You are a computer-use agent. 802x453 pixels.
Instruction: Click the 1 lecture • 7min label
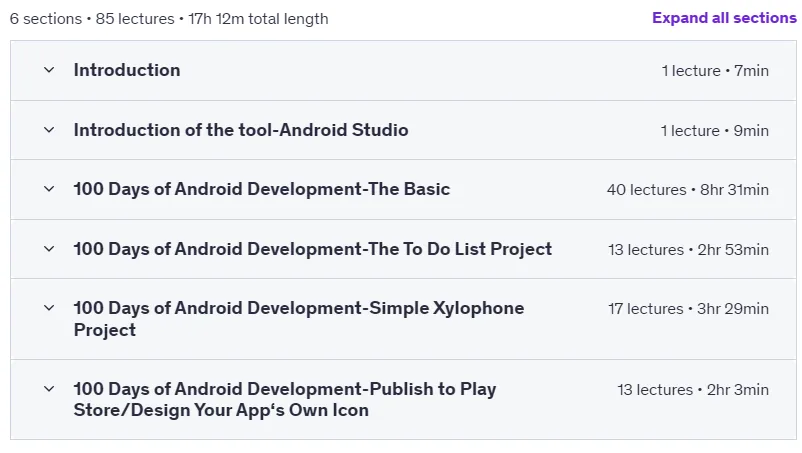[x=715, y=71]
